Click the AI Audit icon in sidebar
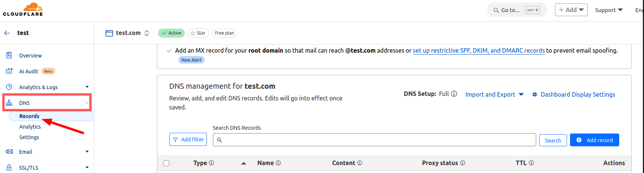The height and width of the screenshot is (173, 644). click(x=9, y=71)
